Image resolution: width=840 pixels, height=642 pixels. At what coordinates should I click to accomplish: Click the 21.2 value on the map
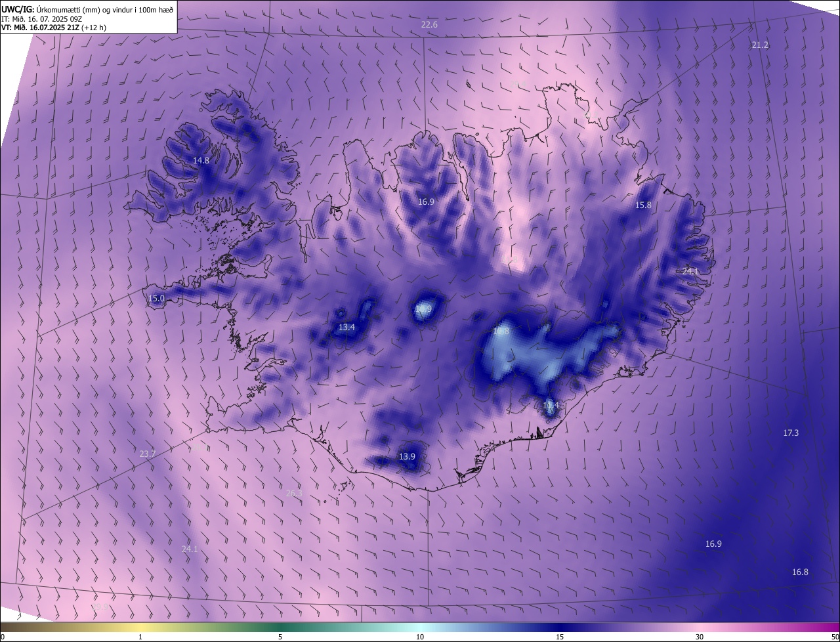pos(760,45)
